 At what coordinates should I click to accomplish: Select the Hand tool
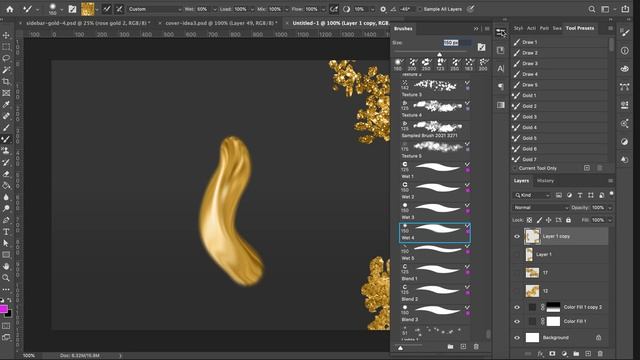[x=6, y=266]
